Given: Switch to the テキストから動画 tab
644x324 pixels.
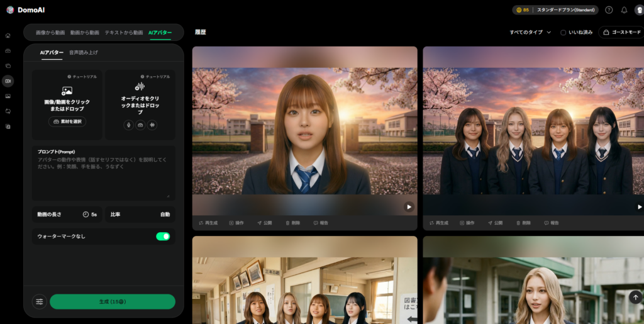Looking at the screenshot, I should 123,32.
